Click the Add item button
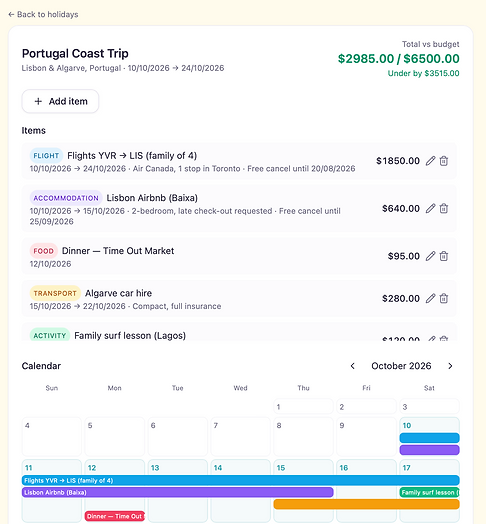The image size is (486, 524). [x=60, y=101]
